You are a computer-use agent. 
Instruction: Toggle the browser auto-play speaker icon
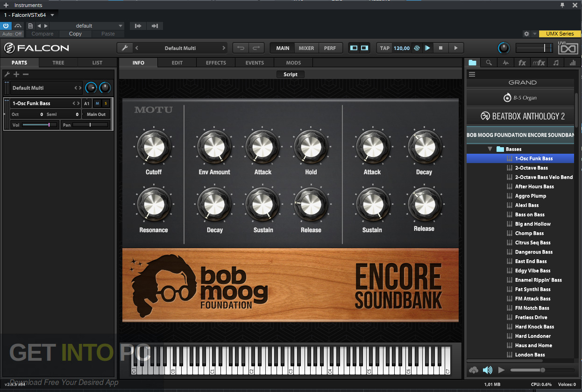[x=487, y=370]
